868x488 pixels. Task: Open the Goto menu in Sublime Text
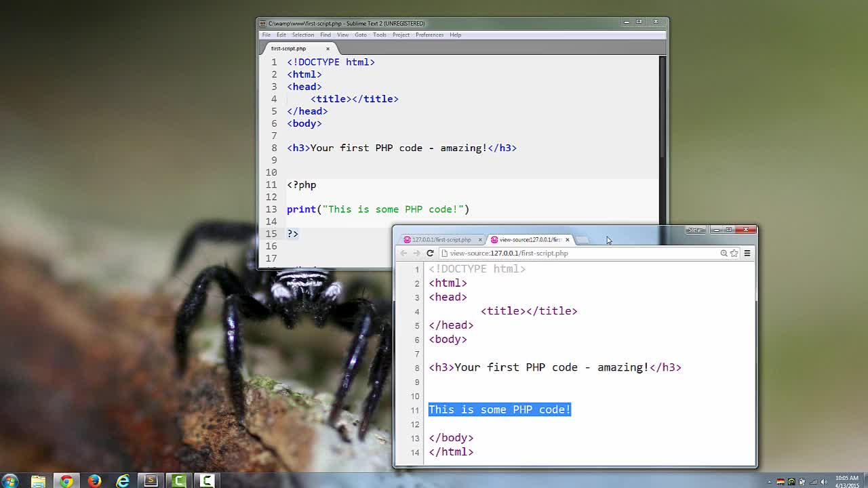point(361,35)
